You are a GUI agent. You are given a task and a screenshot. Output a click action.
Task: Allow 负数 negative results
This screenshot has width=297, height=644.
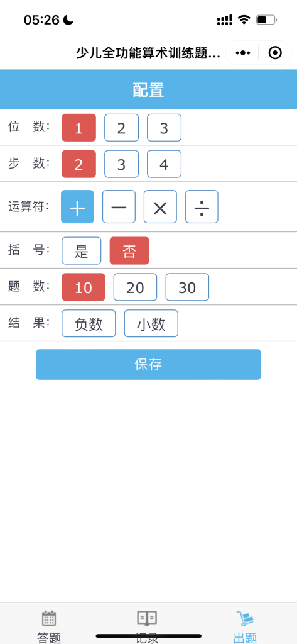[89, 324]
